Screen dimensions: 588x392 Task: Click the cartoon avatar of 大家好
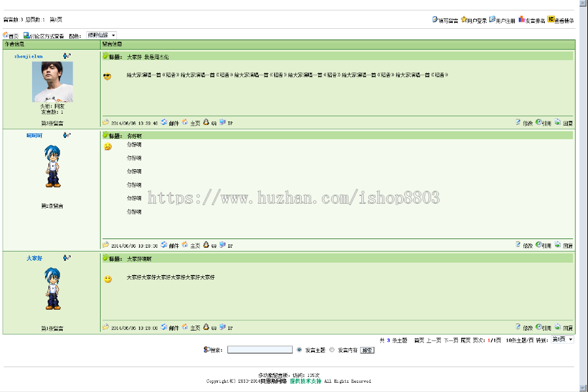point(52,289)
